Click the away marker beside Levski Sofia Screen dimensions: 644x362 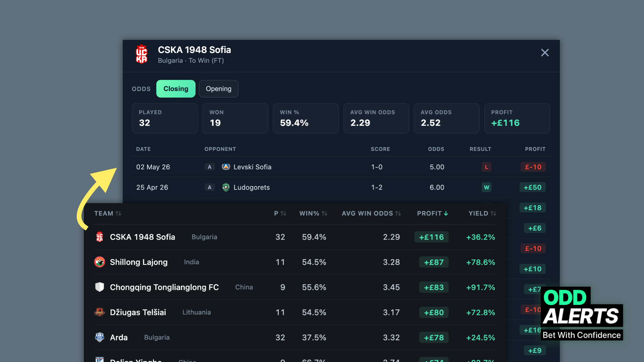pos(210,167)
